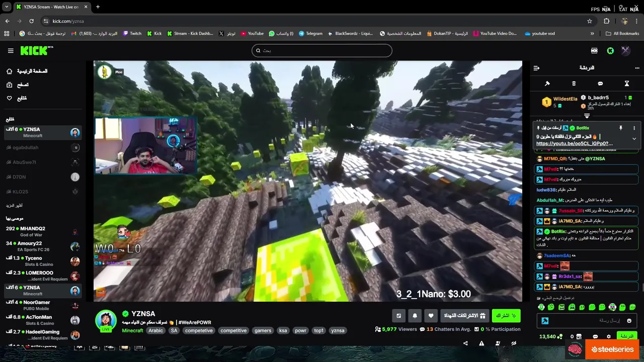Collapse the chat panel with the arrow icon
Viewport: 644px width, 362px height.
pyautogui.click(x=536, y=68)
